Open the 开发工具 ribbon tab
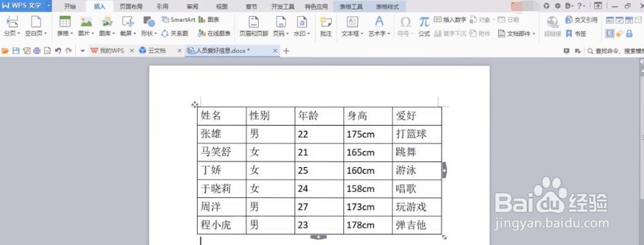 pos(283,6)
